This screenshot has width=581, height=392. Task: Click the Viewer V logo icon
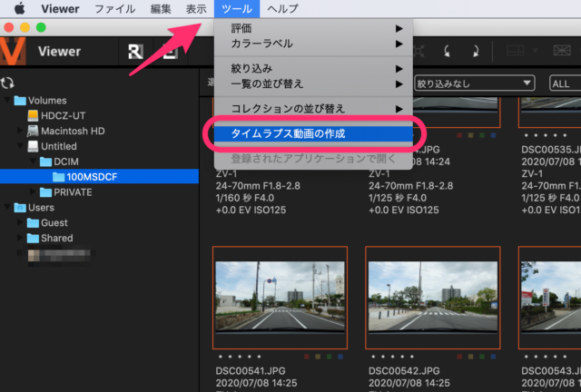12,51
